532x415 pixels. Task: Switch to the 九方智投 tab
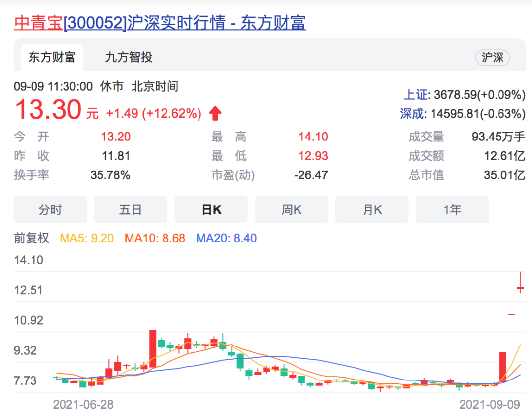(x=129, y=57)
